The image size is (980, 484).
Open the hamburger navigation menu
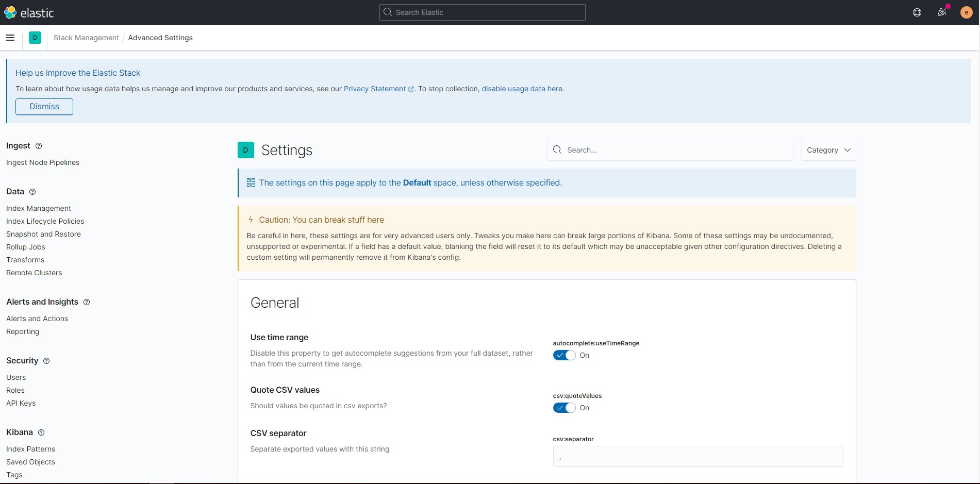pyautogui.click(x=10, y=38)
